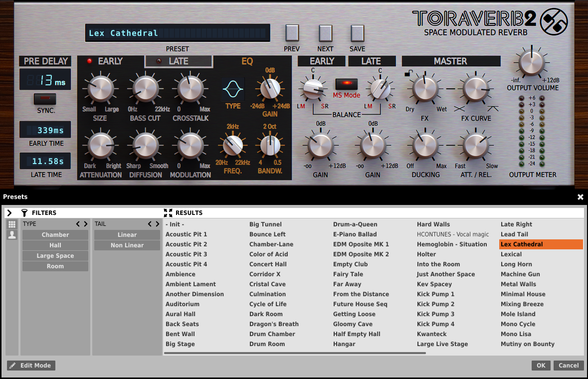Select the 'Lexical' preset
Image resolution: width=588 pixels, height=379 pixels.
tap(511, 254)
